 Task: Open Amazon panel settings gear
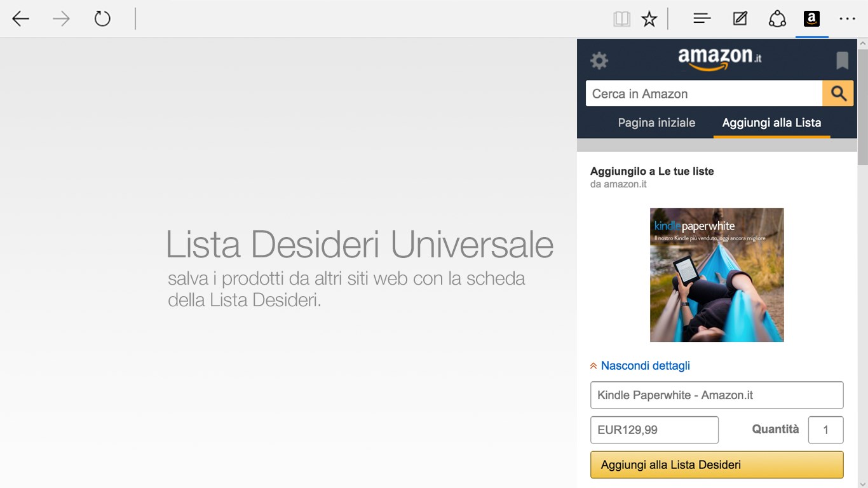pos(599,60)
